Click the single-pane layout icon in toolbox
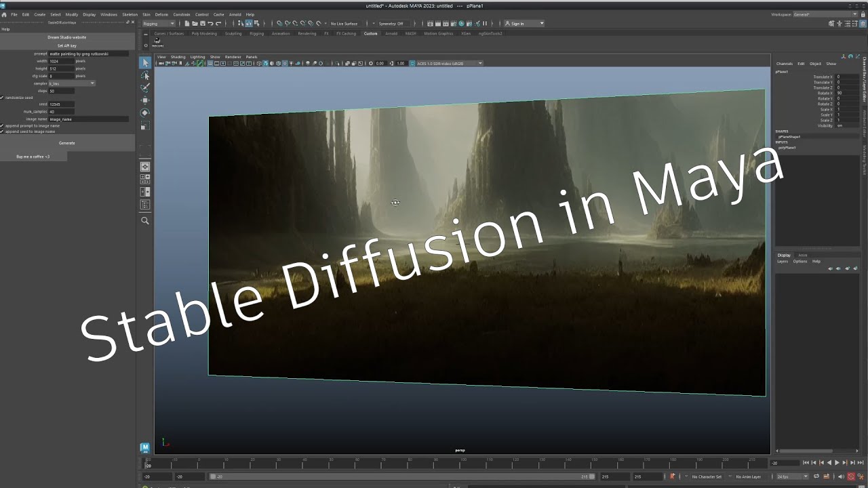The width and height of the screenshot is (868, 488). click(145, 166)
